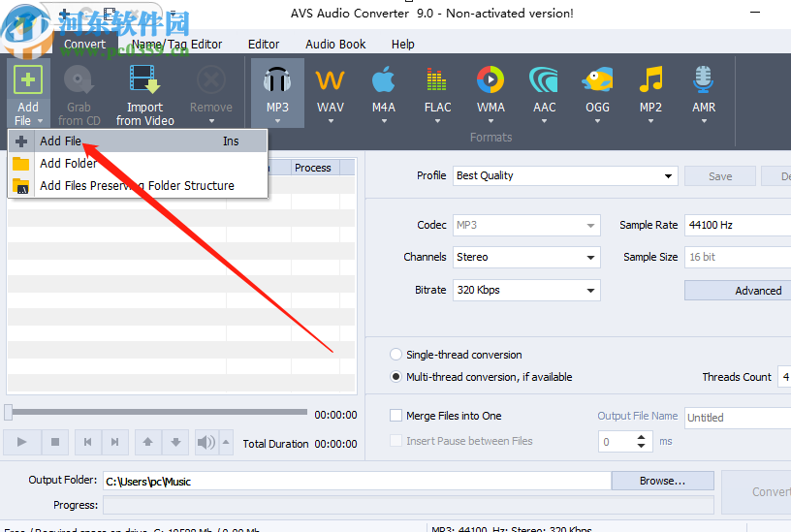
Task: Expand the WAV format dropdown arrow
Action: point(331,121)
